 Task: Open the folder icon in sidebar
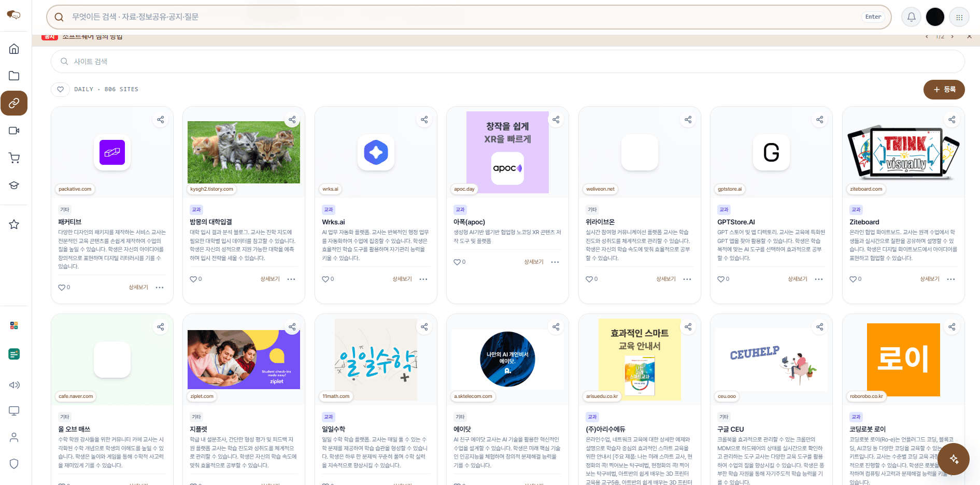click(14, 76)
